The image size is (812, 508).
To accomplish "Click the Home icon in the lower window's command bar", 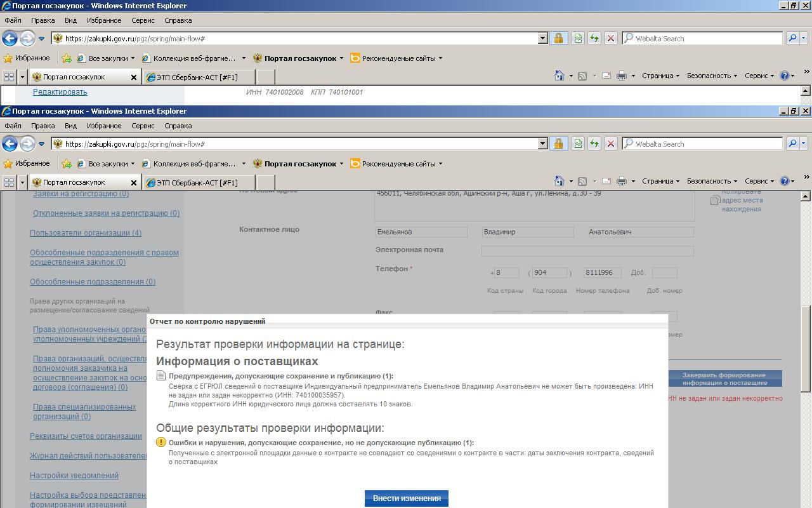I will pos(559,181).
